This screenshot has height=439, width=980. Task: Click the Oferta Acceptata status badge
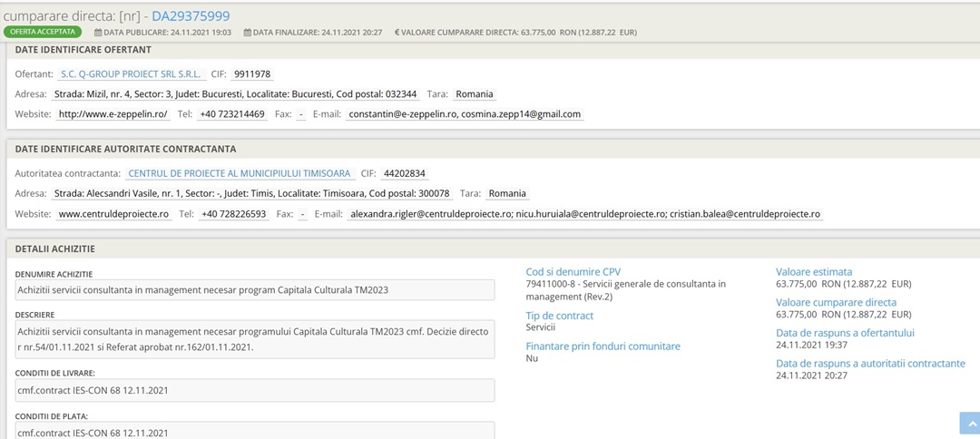click(x=42, y=32)
